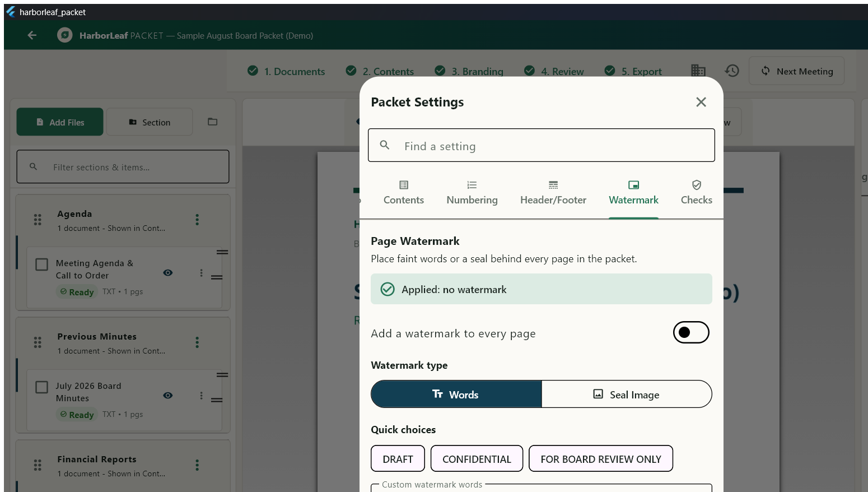Choose Words watermark type
Viewport: 868px width, 492px height.
(x=456, y=394)
